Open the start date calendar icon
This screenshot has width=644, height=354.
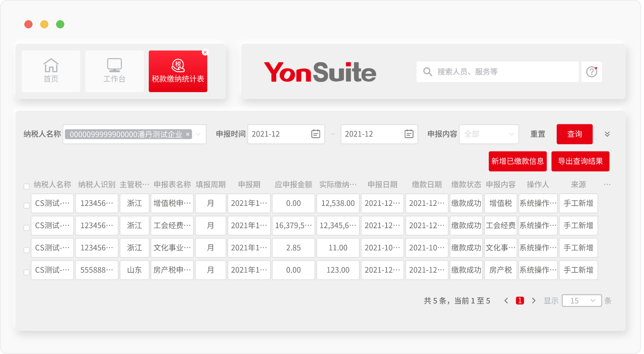(316, 134)
